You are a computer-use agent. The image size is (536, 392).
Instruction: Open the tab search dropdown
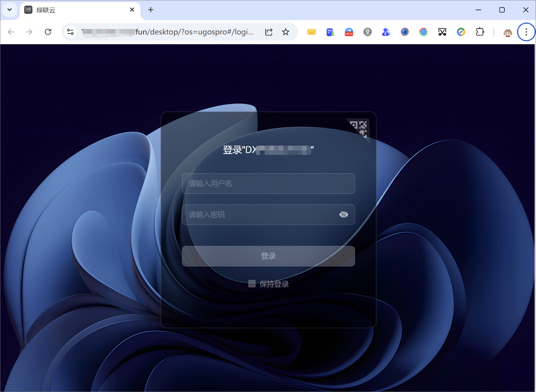pos(9,10)
